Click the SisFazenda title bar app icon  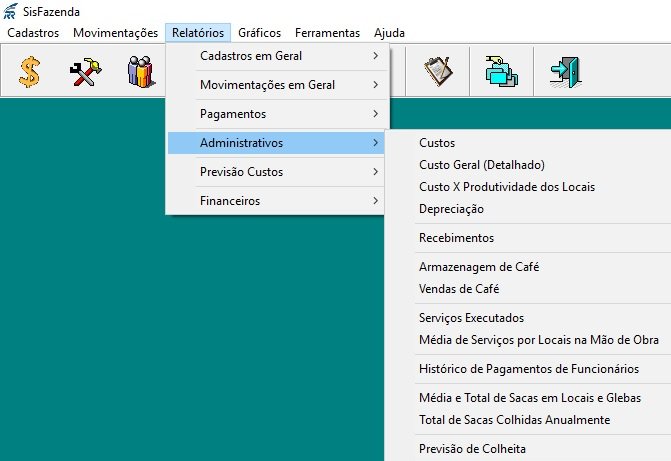click(x=10, y=11)
